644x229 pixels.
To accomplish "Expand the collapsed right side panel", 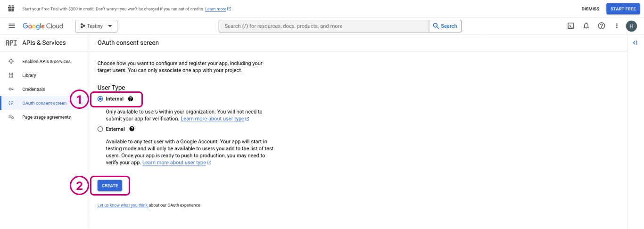I will (x=635, y=43).
